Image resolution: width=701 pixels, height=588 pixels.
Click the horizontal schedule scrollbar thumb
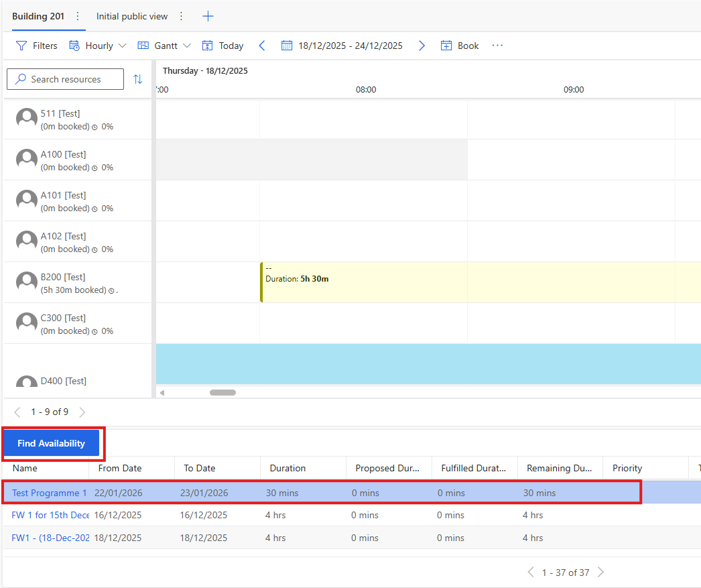(222, 392)
